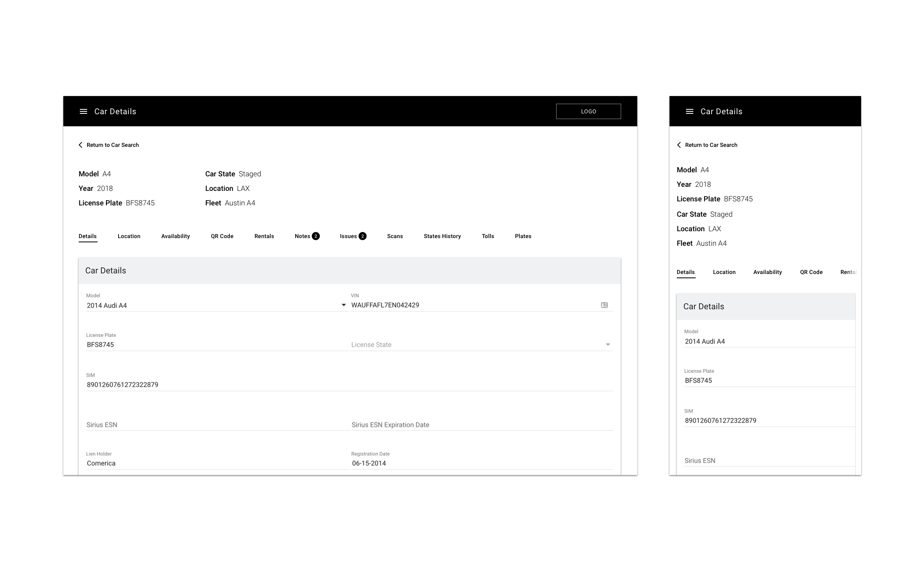Click the Sirius ESN Expiration Date field
This screenshot has width=924, height=571.
tap(482, 425)
